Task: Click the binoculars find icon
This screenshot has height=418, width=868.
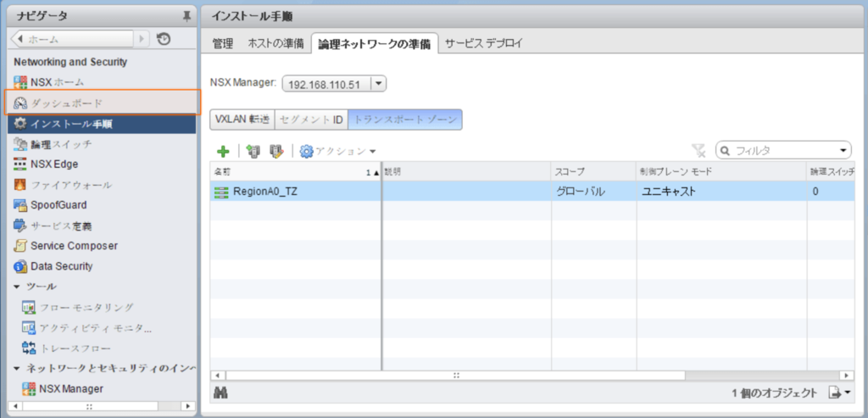Action: [x=221, y=393]
